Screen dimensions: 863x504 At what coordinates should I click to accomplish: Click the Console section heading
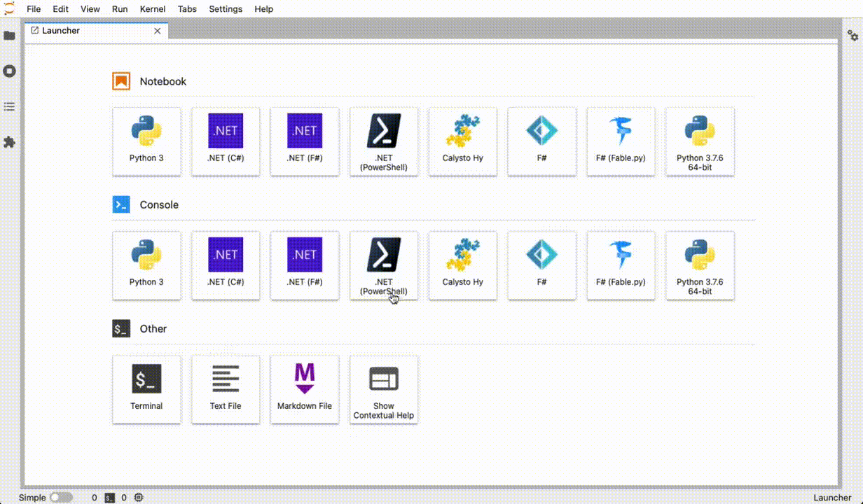[159, 205]
